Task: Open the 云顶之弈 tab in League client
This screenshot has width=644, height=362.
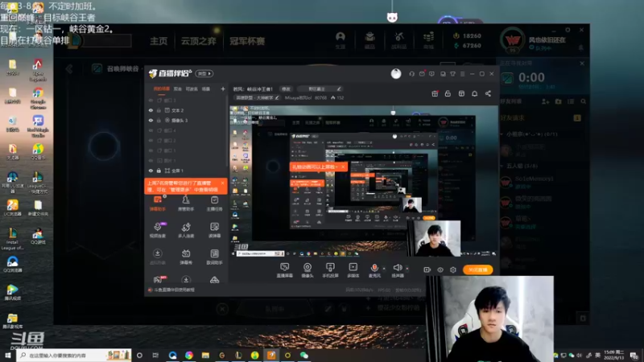Action: 198,41
